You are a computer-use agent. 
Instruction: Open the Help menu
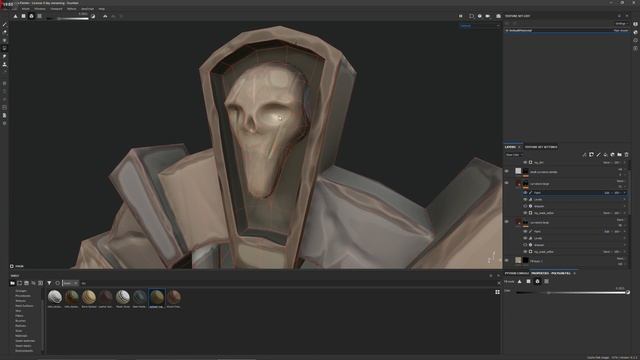click(102, 9)
